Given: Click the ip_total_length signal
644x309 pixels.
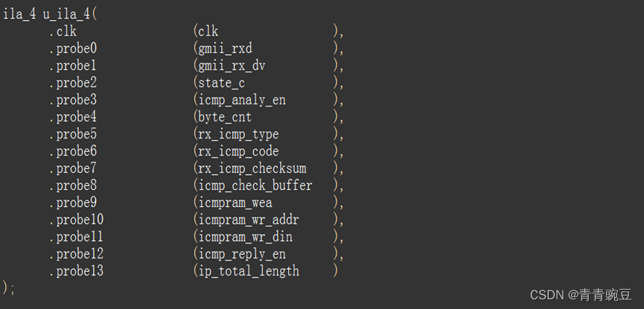Looking at the screenshot, I should [x=249, y=272].
